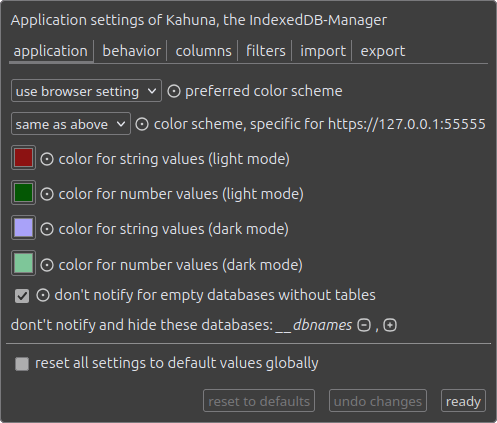This screenshot has height=423, width=497.
Task: Switch to the application tab
Action: 51,51
